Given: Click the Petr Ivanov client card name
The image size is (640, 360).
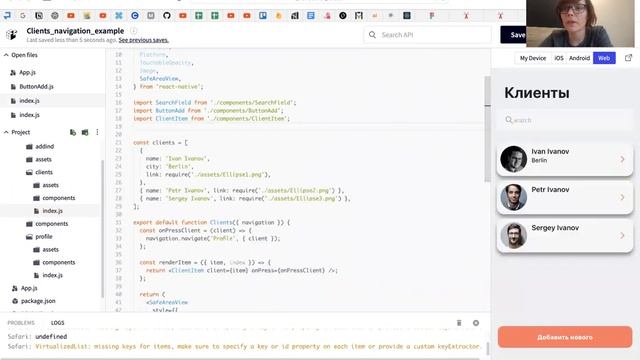Looking at the screenshot, I should coord(550,190).
